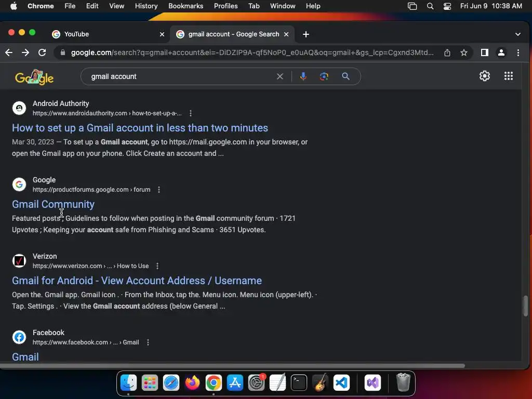Share this page via share icon

[x=447, y=52]
